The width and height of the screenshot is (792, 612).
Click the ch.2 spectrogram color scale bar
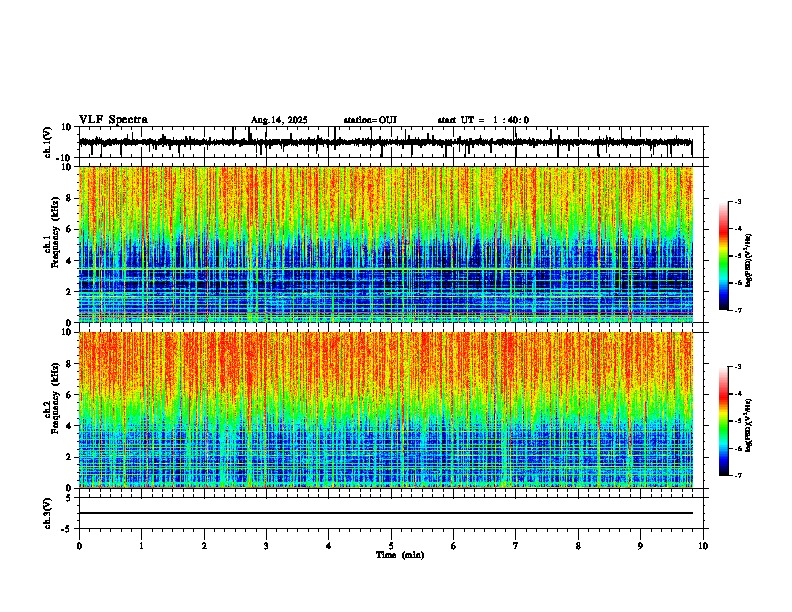(723, 421)
